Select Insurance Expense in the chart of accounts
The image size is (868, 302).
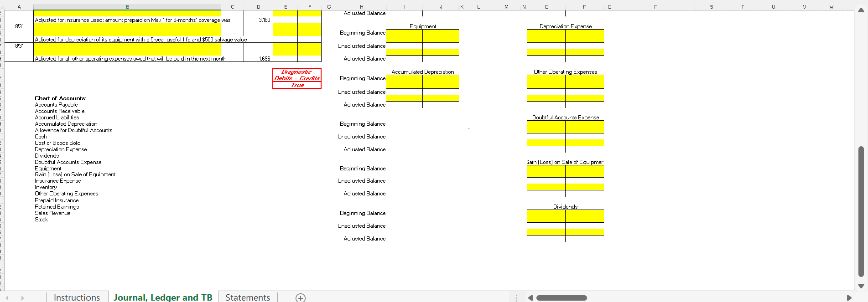pos(58,181)
